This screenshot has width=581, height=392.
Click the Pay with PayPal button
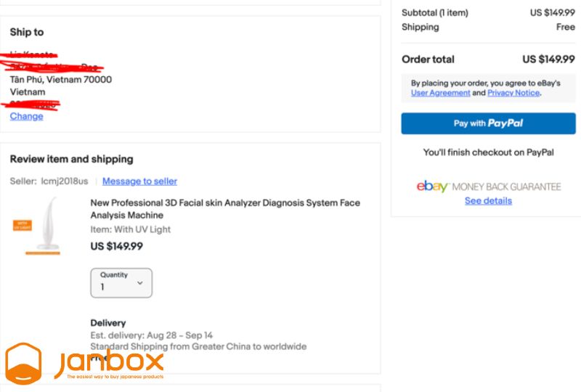click(x=488, y=123)
